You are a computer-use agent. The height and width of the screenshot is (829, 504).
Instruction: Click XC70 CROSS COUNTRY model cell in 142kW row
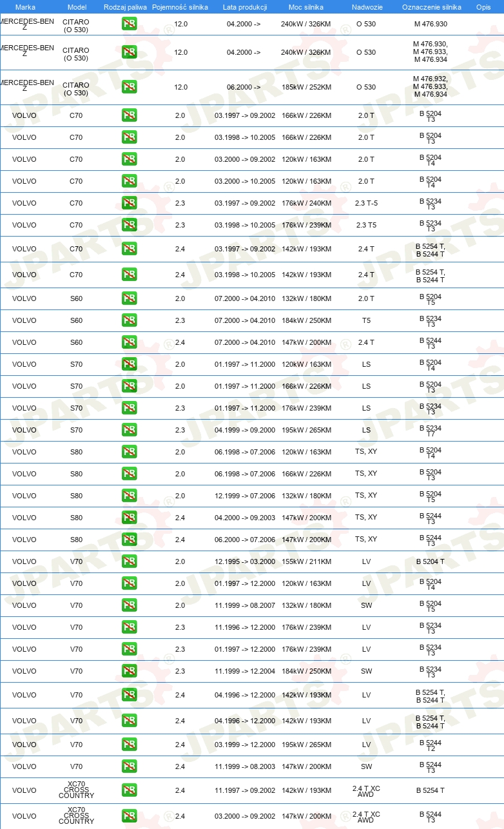click(x=76, y=790)
